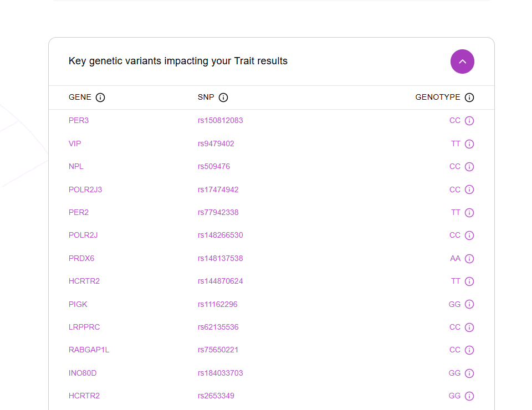Viewport: 532px width, 410px height.
Task: Open genotype info icon for VIP row
Action: pyautogui.click(x=469, y=144)
